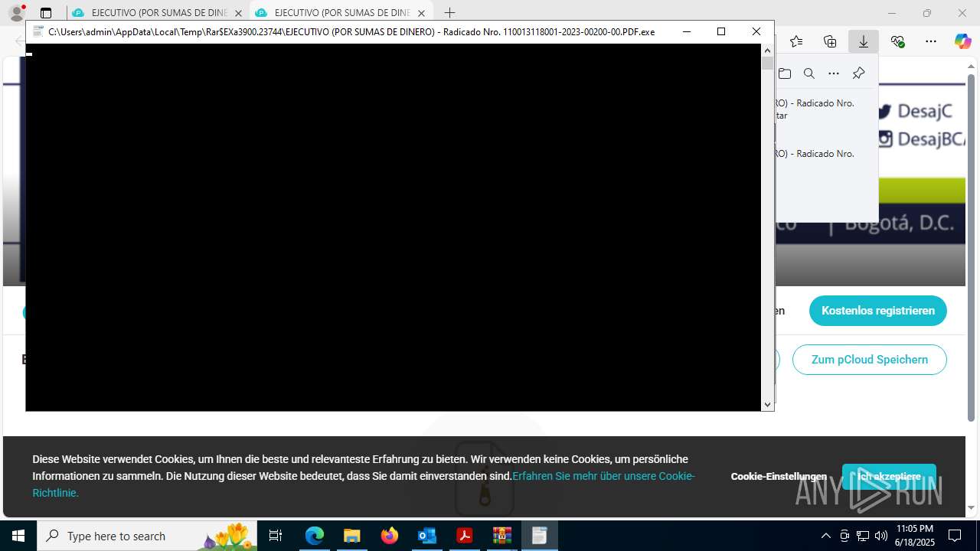980x551 pixels.
Task: Open the Edge profile icon
Action: tap(16, 12)
